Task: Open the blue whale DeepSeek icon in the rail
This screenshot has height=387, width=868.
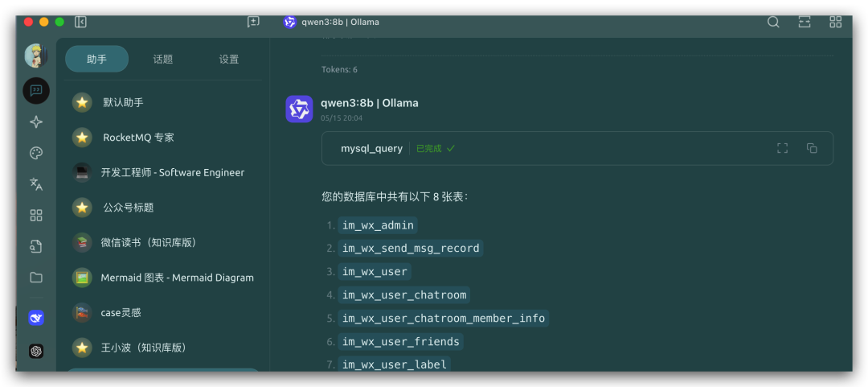Action: [36, 318]
